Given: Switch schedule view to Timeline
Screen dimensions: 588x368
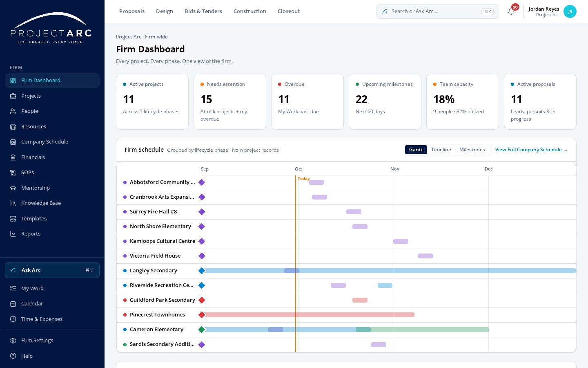Looking at the screenshot, I should point(441,150).
